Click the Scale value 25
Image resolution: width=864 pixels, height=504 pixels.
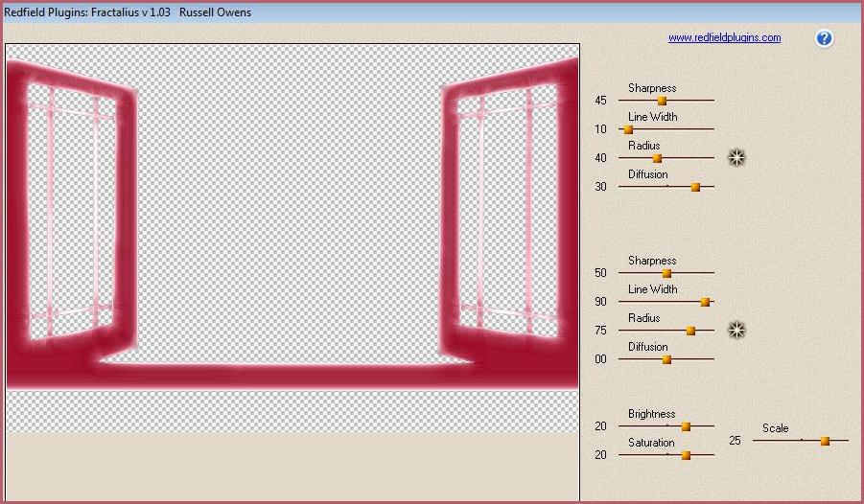(x=735, y=441)
